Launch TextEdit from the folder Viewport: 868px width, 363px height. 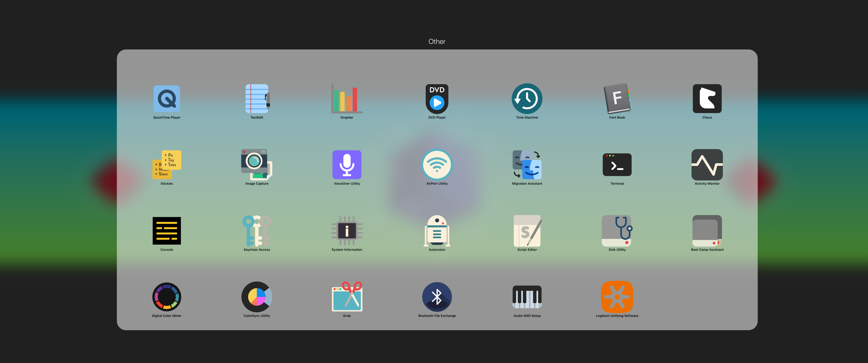tap(257, 99)
